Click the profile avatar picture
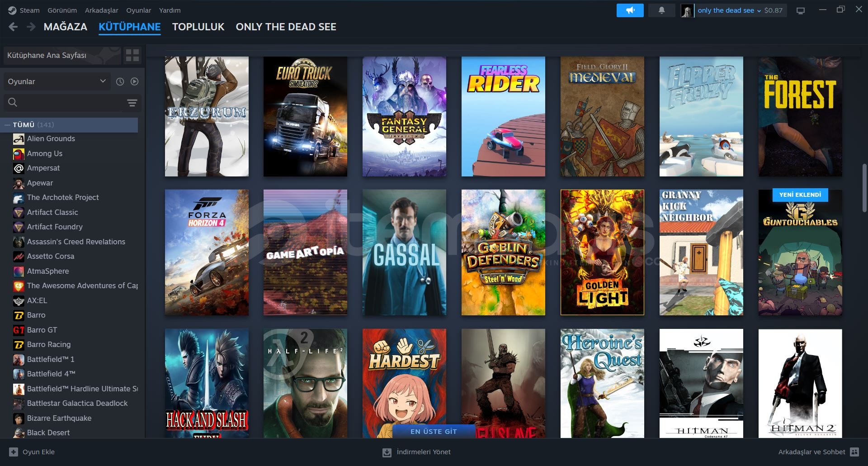This screenshot has height=466, width=868. click(x=687, y=10)
